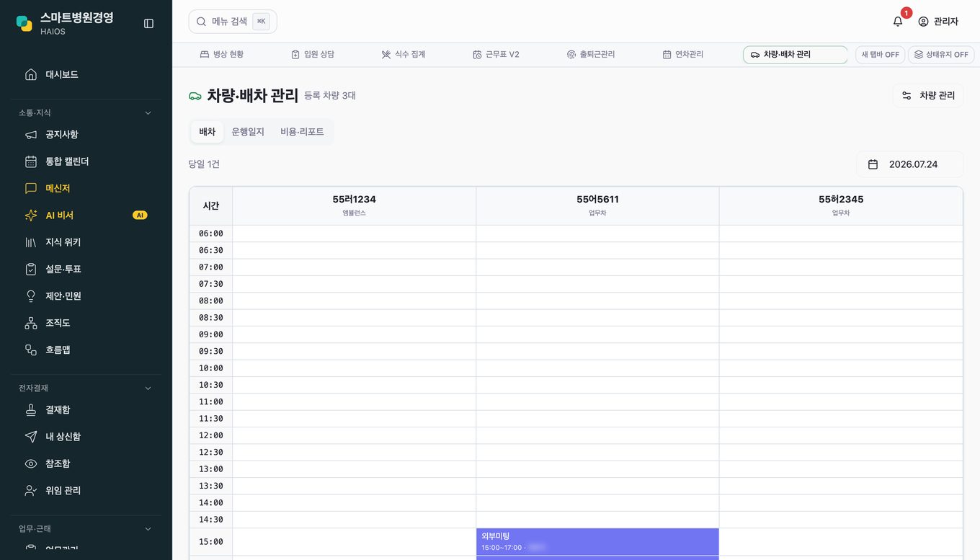Click the 55허2345 vehicle column header
The width and height of the screenshot is (980, 560).
841,205
